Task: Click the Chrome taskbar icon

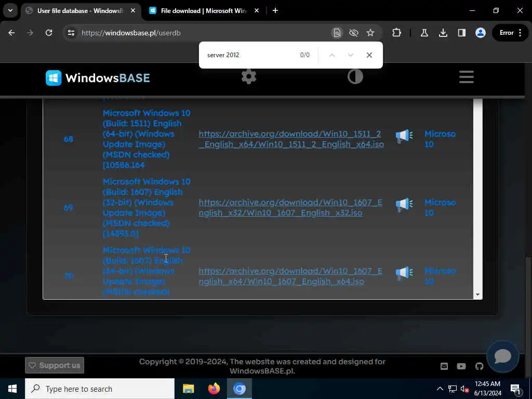Action: [x=239, y=389]
